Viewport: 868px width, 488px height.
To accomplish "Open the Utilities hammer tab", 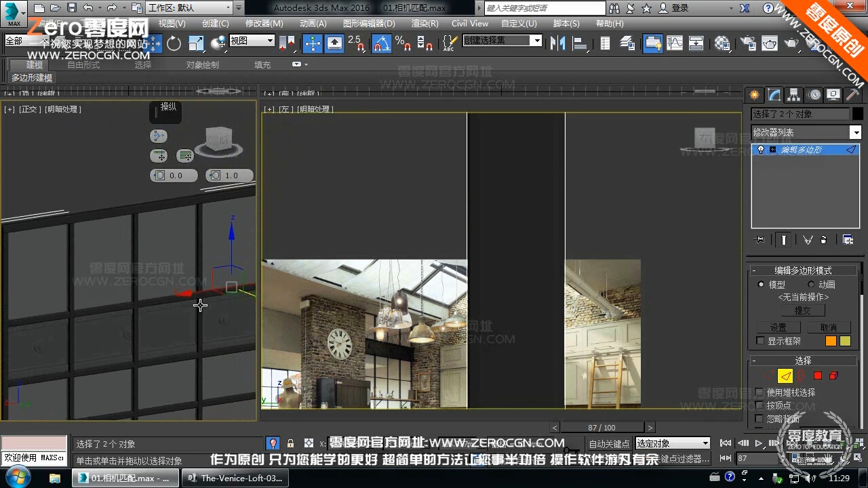I will [852, 95].
